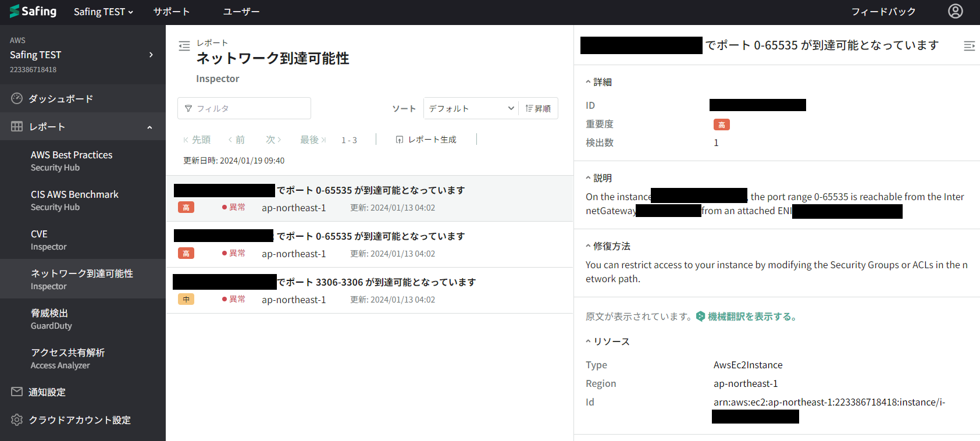This screenshot has height=441, width=980.
Task: Go to ダッシュボード
Action: click(x=83, y=98)
